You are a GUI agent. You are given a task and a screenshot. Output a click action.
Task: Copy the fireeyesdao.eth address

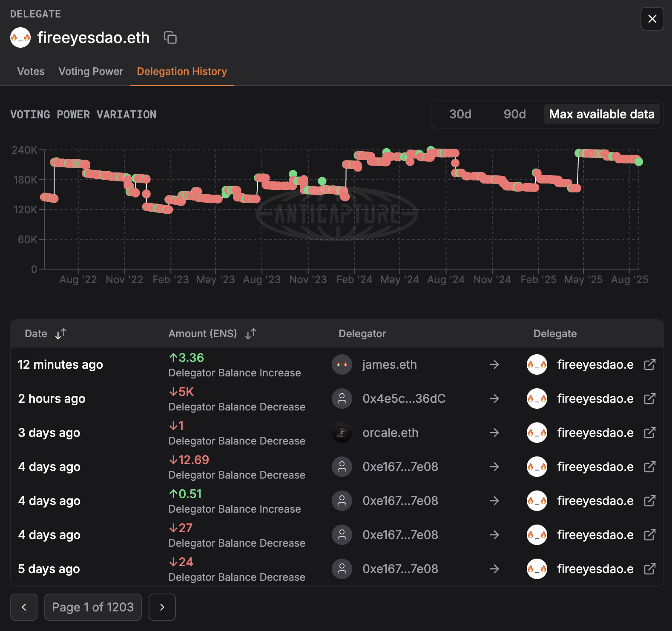click(170, 38)
